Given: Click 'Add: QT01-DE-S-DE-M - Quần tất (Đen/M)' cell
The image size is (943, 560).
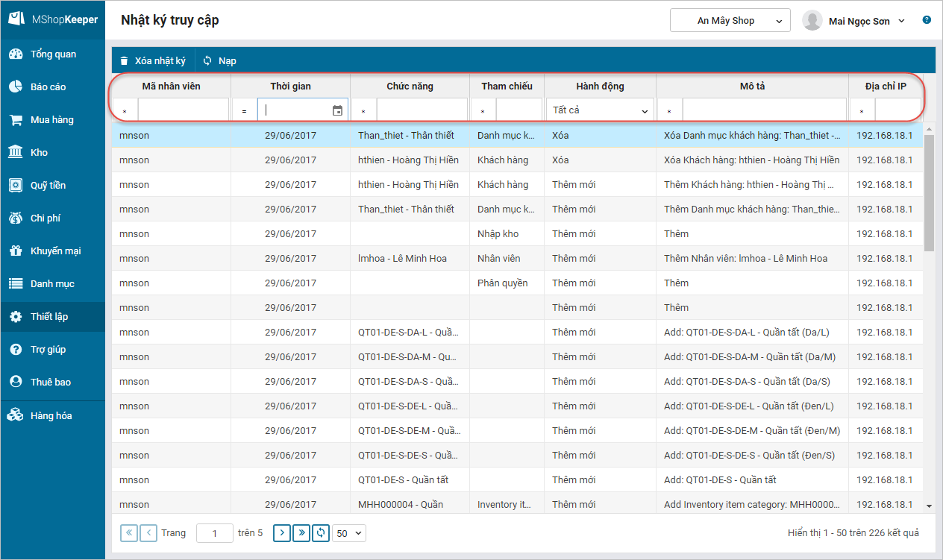Looking at the screenshot, I should pyautogui.click(x=752, y=430).
